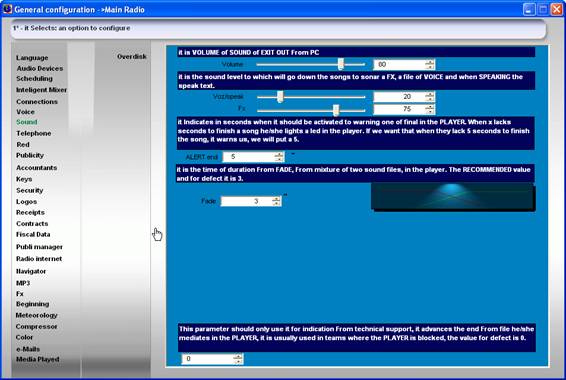The image size is (566, 380).
Task: Click the Voz/speak spinner arrows
Action: pos(430,97)
